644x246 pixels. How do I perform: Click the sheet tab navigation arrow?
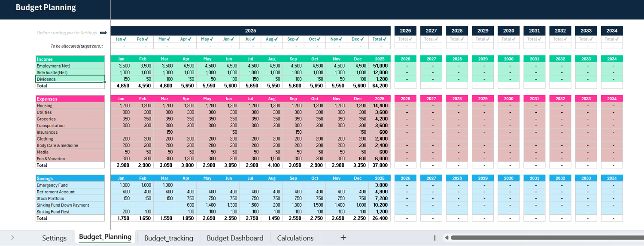click(x=12, y=237)
